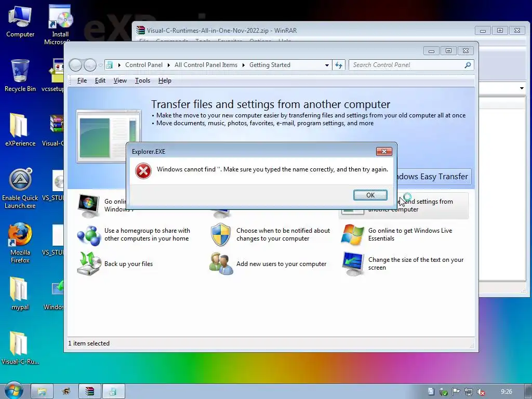Click the WinRAR window title bar
The height and width of the screenshot is (399, 532).
(x=305, y=31)
